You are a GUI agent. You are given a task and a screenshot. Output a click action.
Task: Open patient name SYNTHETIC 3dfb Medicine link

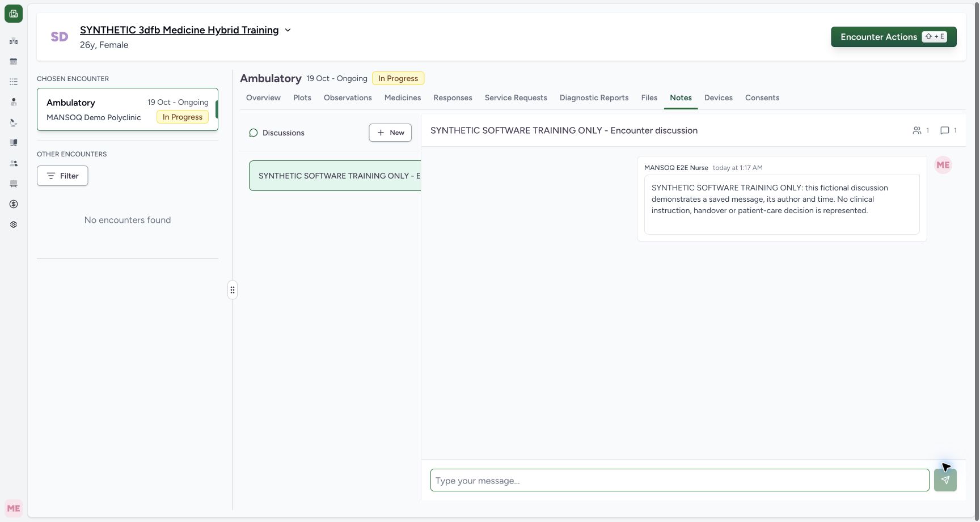click(179, 30)
